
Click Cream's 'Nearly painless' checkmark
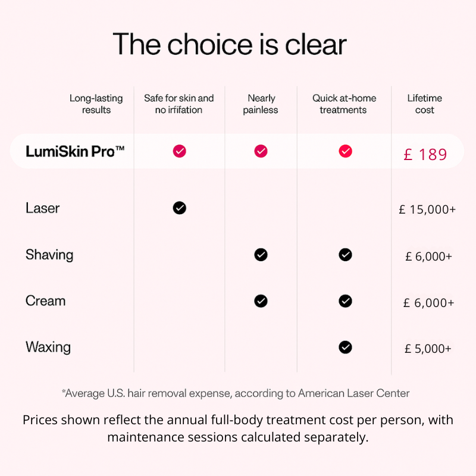261,300
